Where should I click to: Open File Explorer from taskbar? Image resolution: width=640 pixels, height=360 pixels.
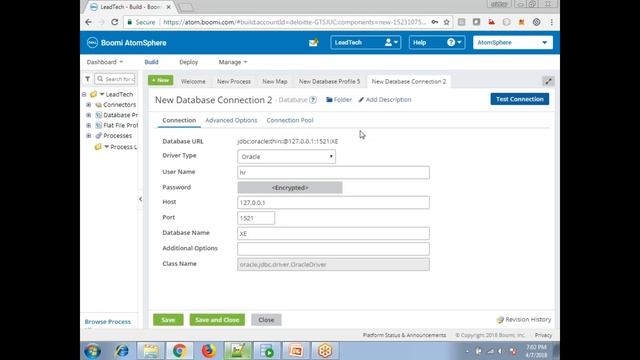[x=151, y=351]
